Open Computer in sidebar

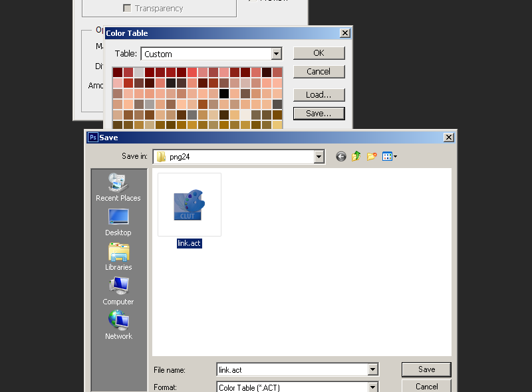pos(118,291)
